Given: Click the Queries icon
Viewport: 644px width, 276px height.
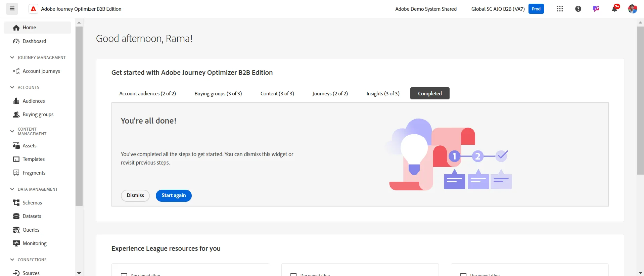Looking at the screenshot, I should (x=16, y=230).
